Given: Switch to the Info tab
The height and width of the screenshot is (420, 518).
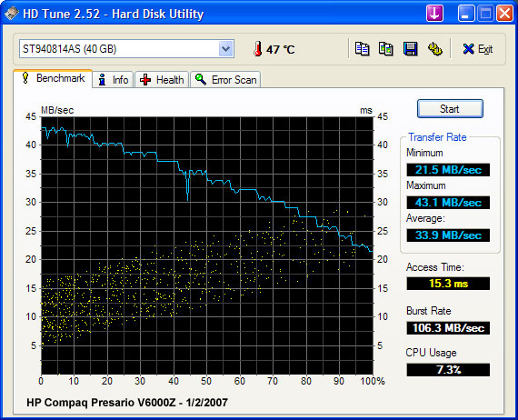Looking at the screenshot, I should click(x=113, y=80).
